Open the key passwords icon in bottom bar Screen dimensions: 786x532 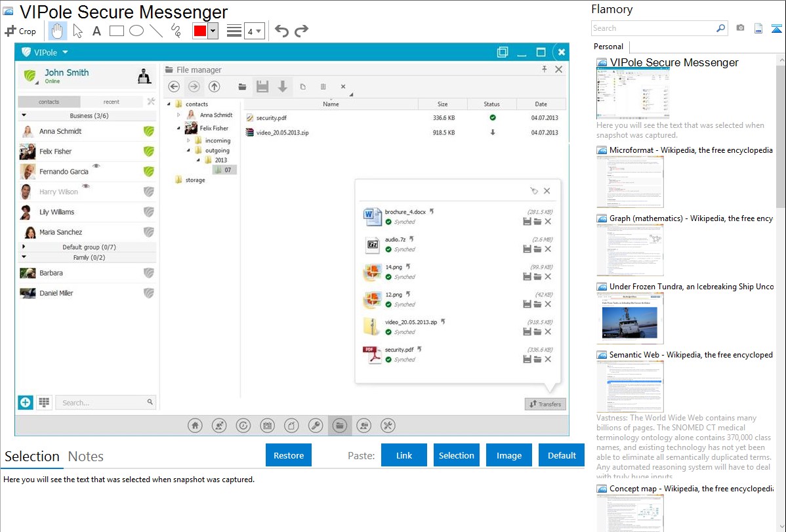(x=316, y=426)
